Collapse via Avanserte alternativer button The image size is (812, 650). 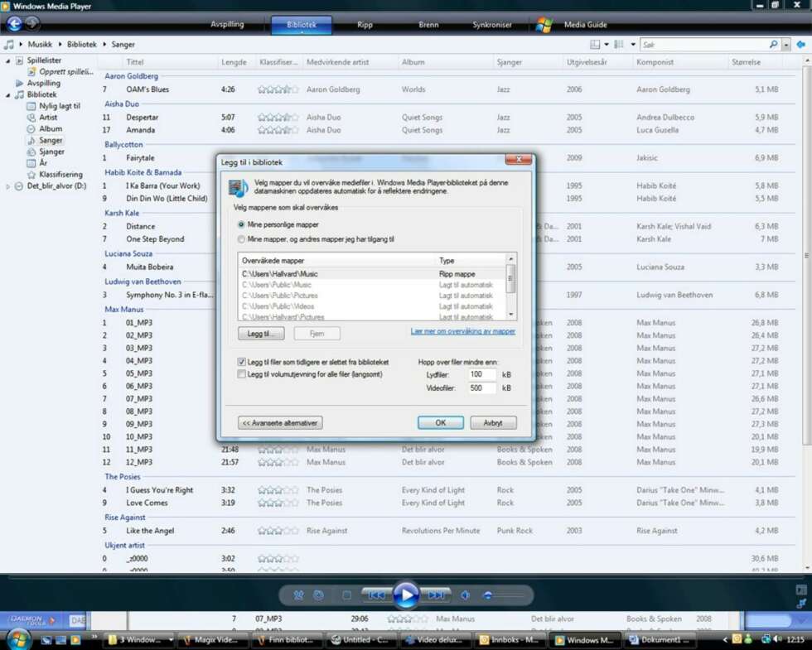(280, 423)
